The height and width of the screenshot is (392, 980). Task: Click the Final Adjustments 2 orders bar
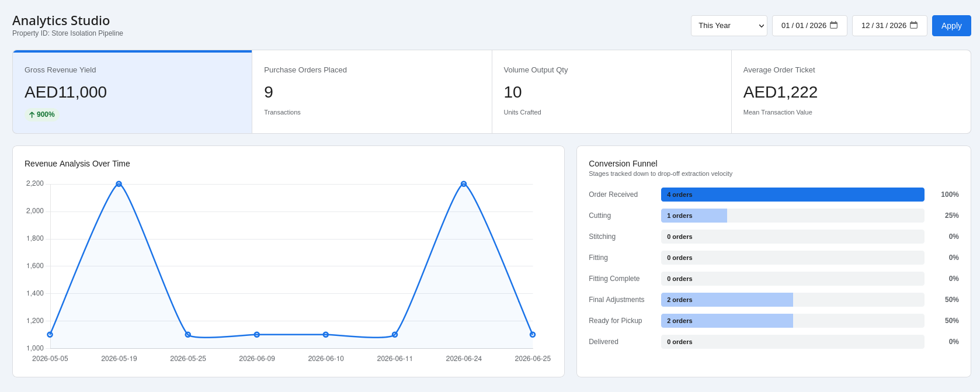click(727, 300)
